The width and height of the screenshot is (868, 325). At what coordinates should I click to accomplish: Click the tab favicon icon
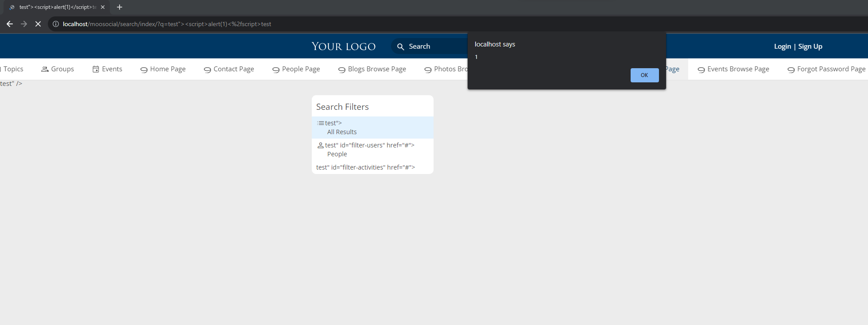(x=12, y=7)
